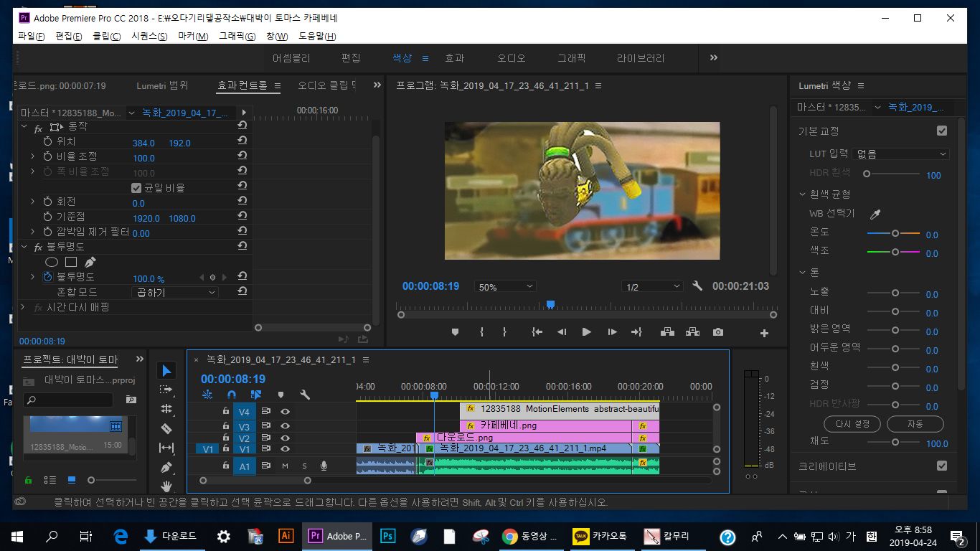Solo the A1 audio track

click(x=303, y=466)
